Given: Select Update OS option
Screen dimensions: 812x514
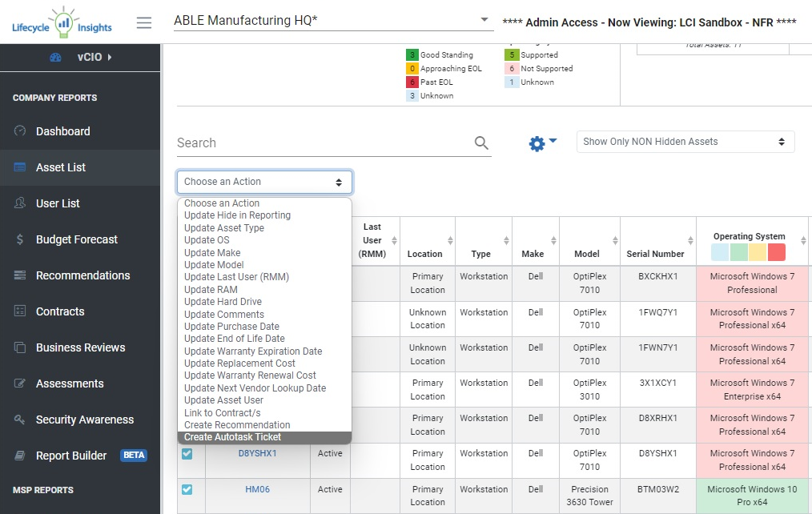Looking at the screenshot, I should (264, 240).
